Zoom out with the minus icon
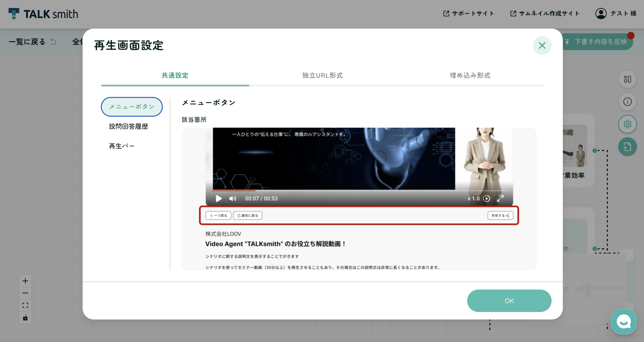 (25, 293)
